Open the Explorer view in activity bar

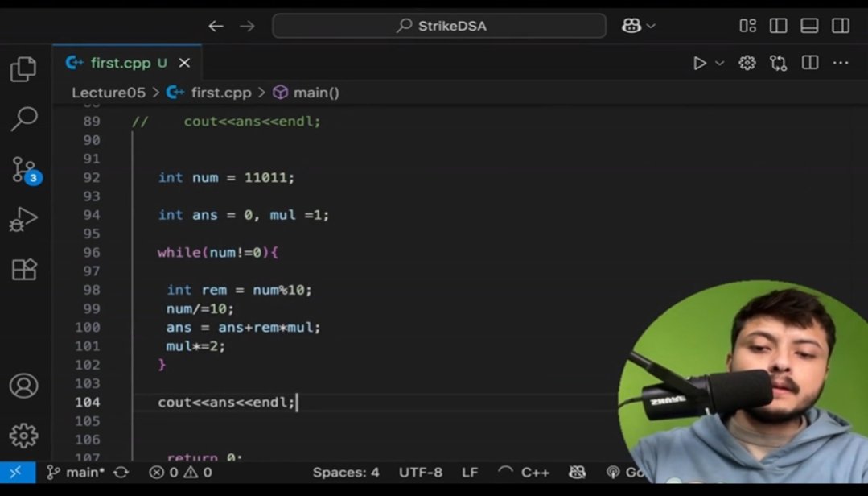click(x=23, y=69)
